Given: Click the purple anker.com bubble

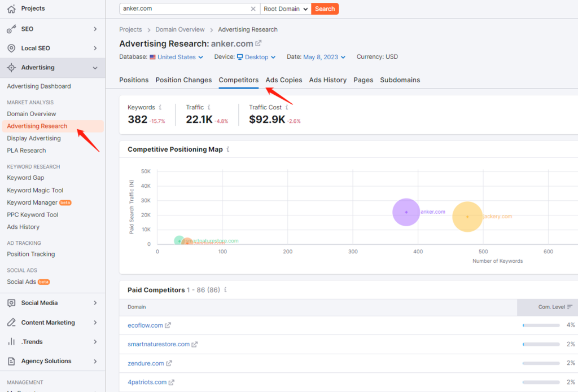Looking at the screenshot, I should coord(406,212).
